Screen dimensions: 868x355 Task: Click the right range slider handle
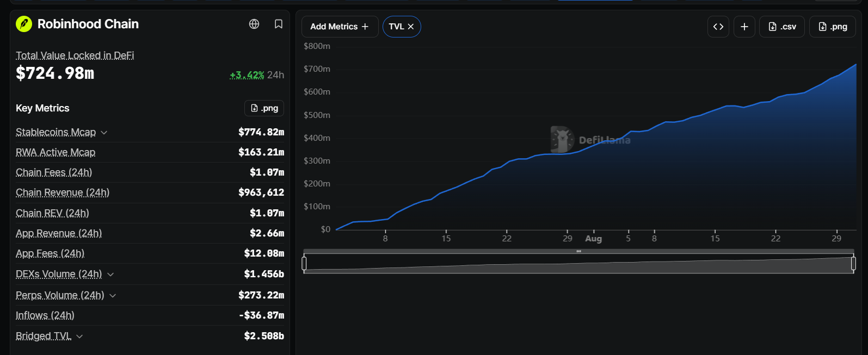(x=853, y=264)
